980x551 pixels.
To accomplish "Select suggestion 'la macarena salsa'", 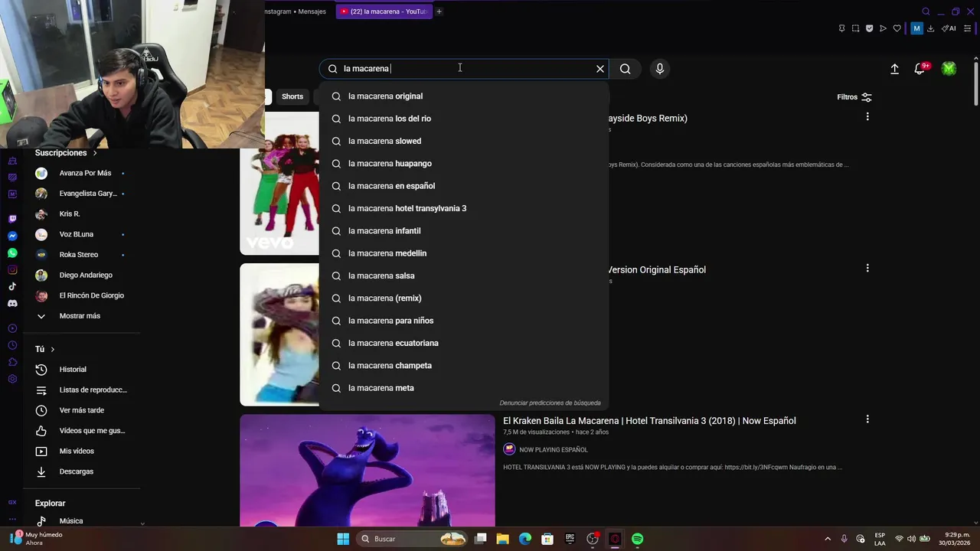I will 464,275.
